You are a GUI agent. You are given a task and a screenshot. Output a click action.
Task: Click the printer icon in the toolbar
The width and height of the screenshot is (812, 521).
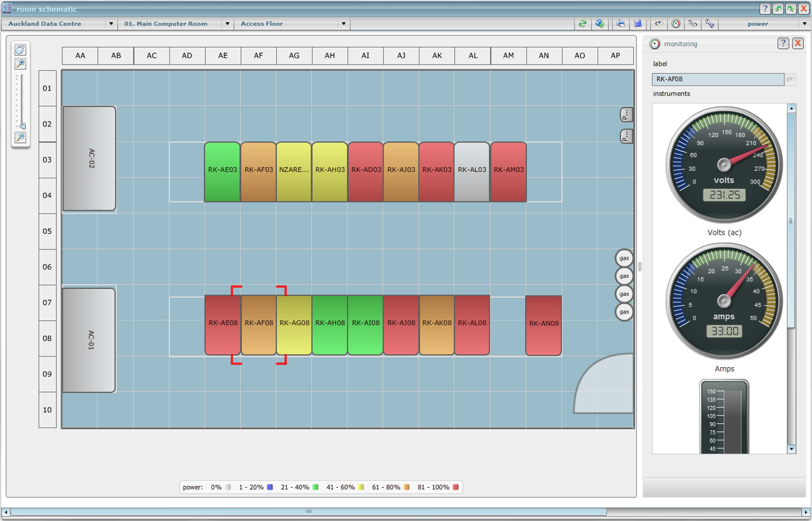[x=621, y=24]
